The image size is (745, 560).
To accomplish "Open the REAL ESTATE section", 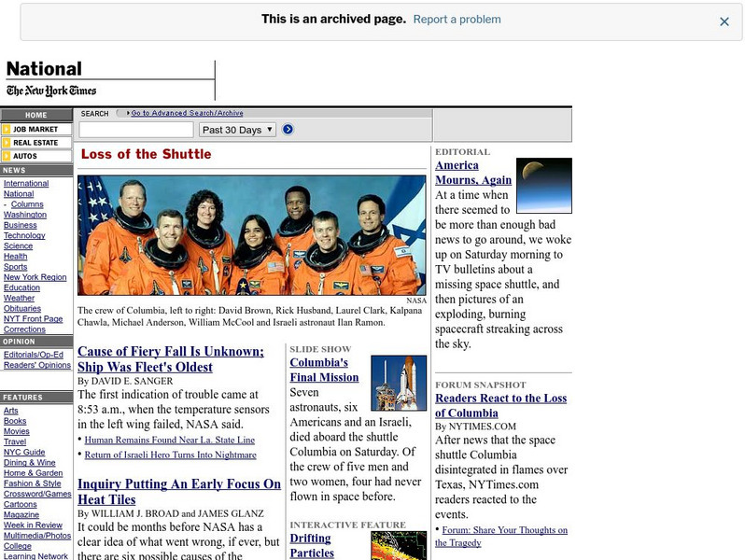I will pos(36,143).
